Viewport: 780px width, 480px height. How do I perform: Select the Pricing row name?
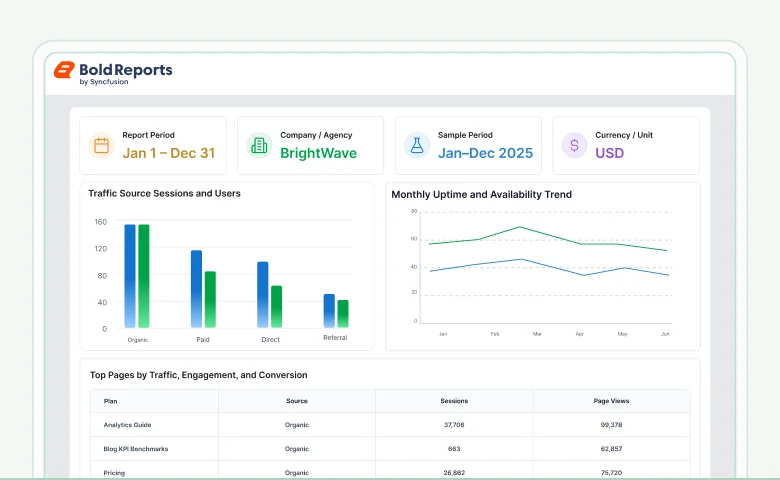(x=114, y=473)
